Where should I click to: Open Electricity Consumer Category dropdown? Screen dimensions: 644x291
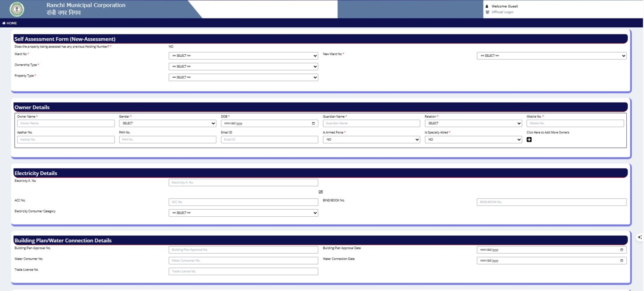[243, 213]
